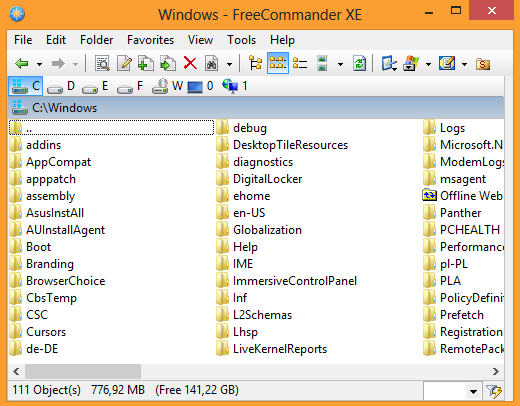Click the FreeCommander app icon in title bar
The width and height of the screenshot is (520, 406).
[x=17, y=14]
